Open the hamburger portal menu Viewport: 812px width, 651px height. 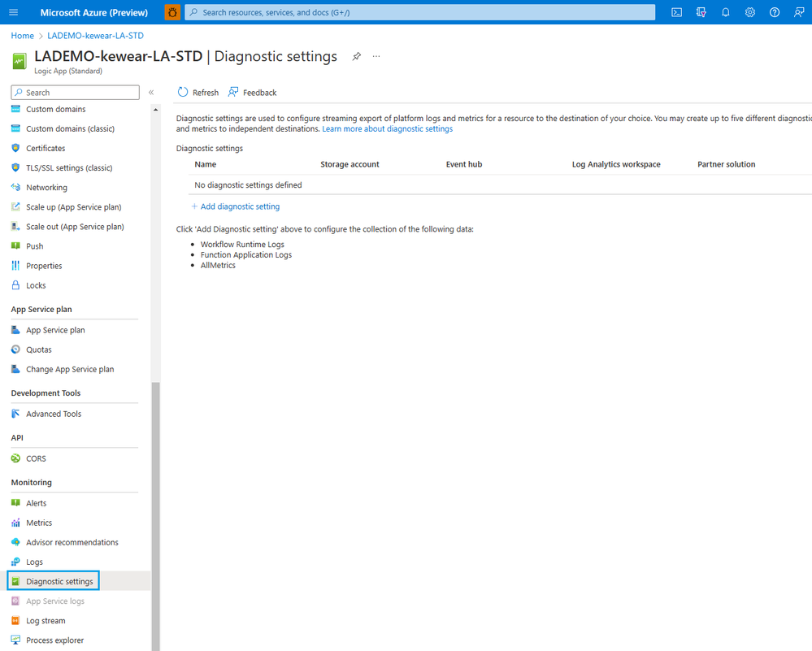(14, 12)
